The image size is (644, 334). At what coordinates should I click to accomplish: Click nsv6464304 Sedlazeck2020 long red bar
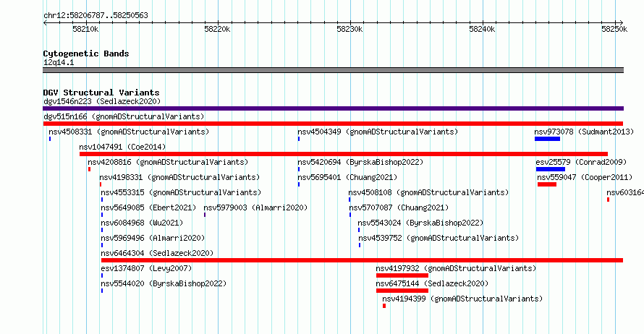[362, 260]
